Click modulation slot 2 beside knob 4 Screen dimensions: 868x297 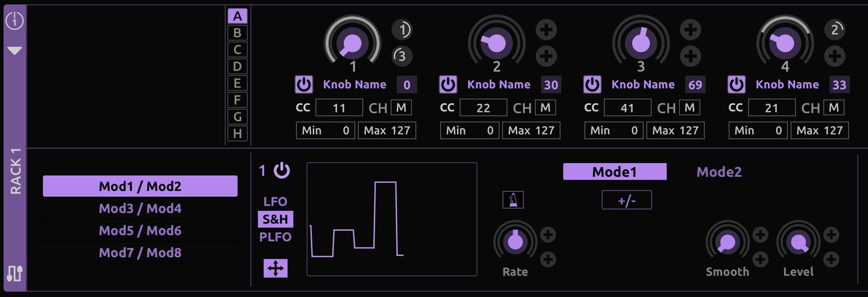click(x=834, y=30)
